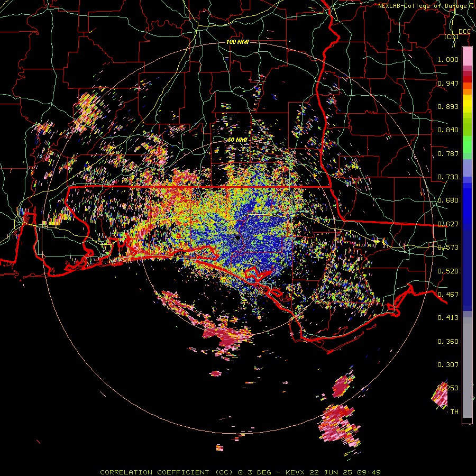Click the 0.360 color scale value
This screenshot has width=476, height=476.
pyautogui.click(x=448, y=342)
